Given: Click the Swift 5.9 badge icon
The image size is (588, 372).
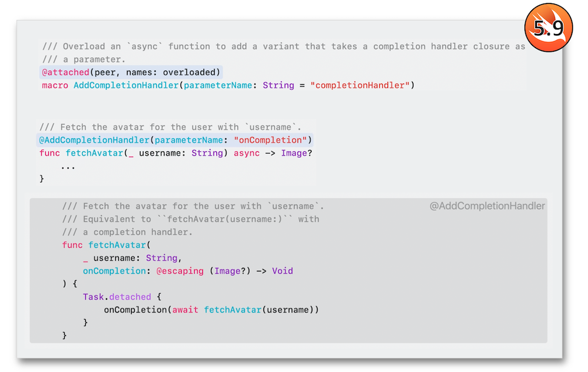Looking at the screenshot, I should [548, 28].
